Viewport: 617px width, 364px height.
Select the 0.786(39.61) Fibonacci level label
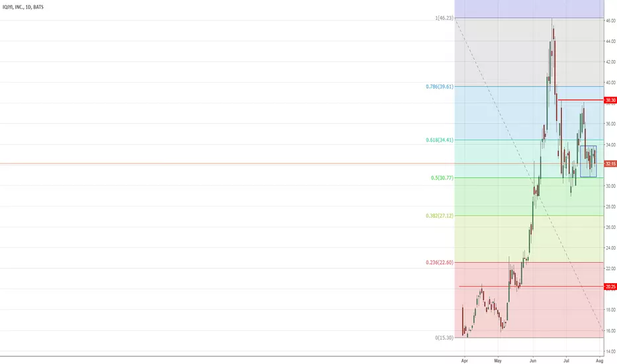point(440,87)
